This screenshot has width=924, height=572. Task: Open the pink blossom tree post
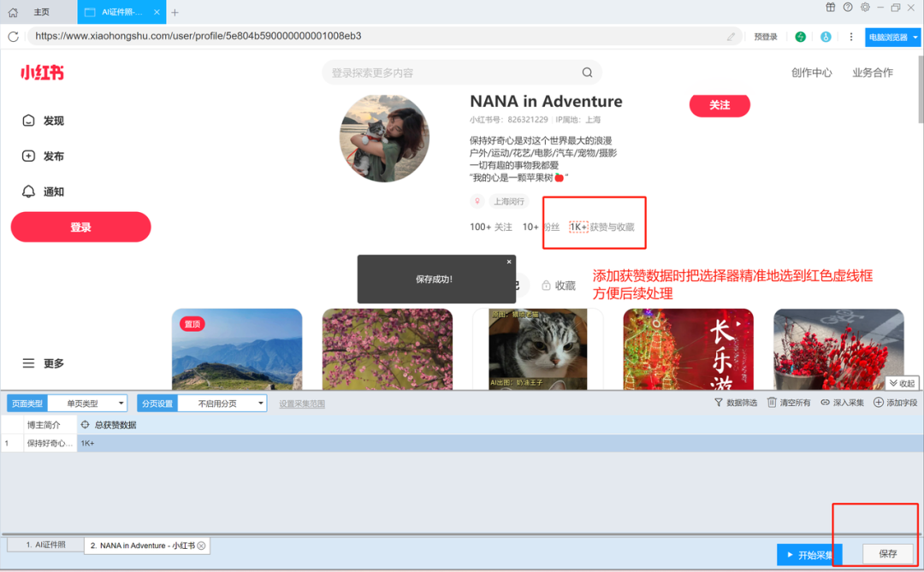388,349
